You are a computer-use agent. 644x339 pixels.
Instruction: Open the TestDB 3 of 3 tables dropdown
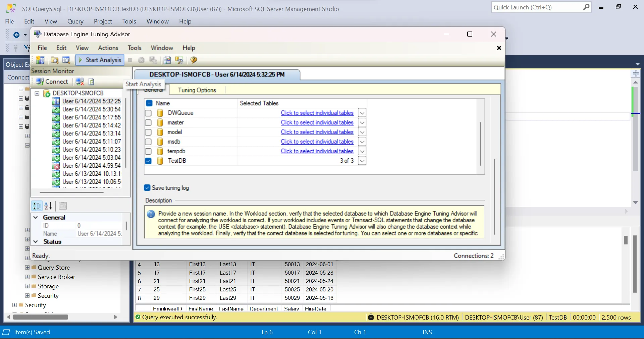tap(362, 161)
